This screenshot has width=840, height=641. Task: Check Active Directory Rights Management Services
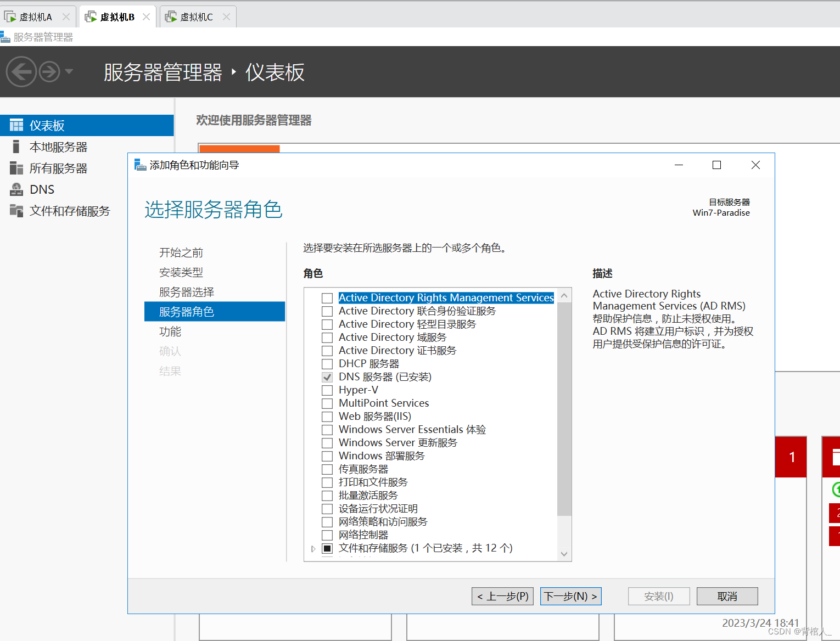point(327,298)
